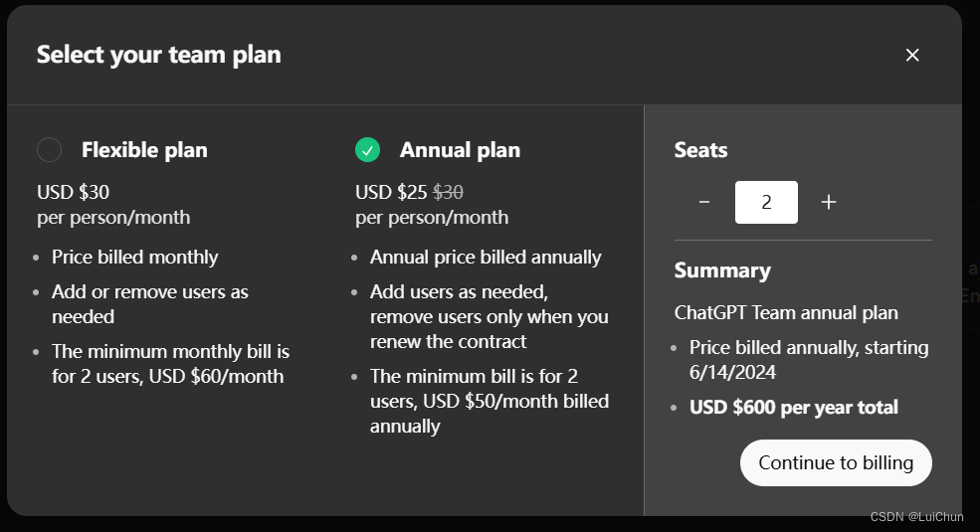
Task: Click the struck-through $30 price
Action: [x=448, y=193]
